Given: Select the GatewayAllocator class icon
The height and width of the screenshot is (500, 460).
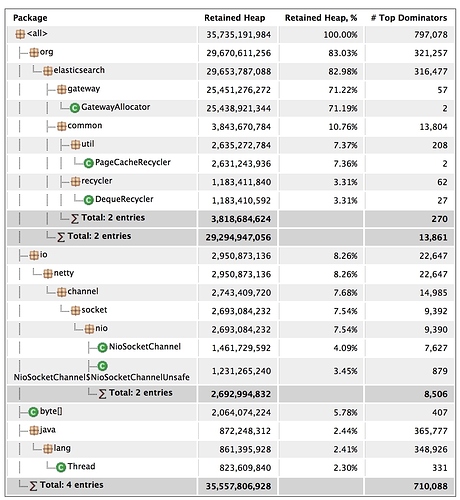Looking at the screenshot, I should [x=75, y=108].
